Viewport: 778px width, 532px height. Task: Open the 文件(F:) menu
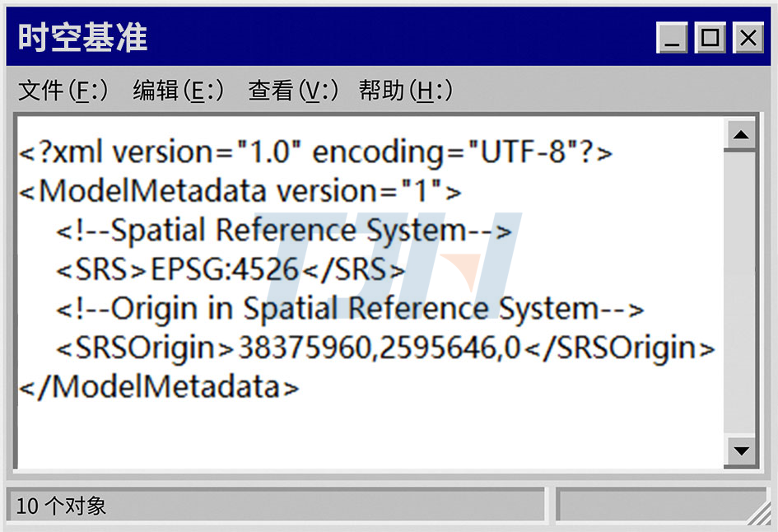point(62,91)
